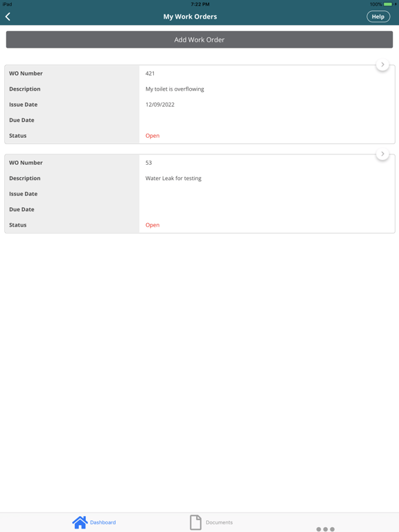Select the 'Water Leak for testing' description
The height and width of the screenshot is (532, 399).
[173, 178]
